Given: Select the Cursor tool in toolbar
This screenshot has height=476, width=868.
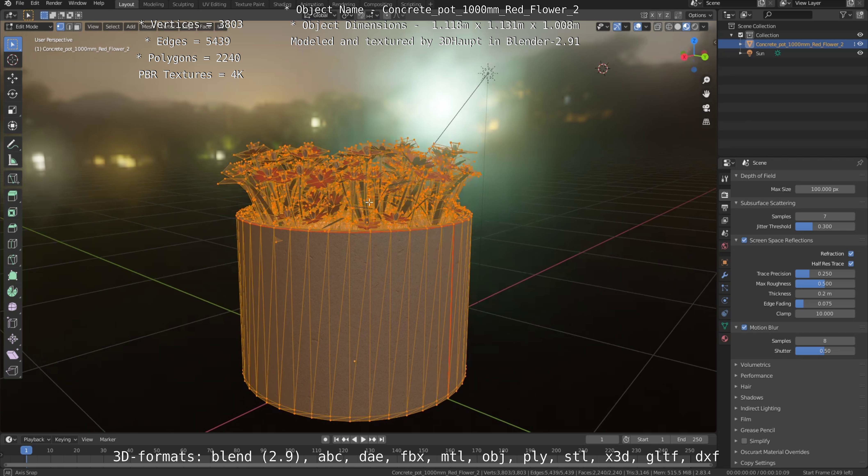Looking at the screenshot, I should (13, 60).
